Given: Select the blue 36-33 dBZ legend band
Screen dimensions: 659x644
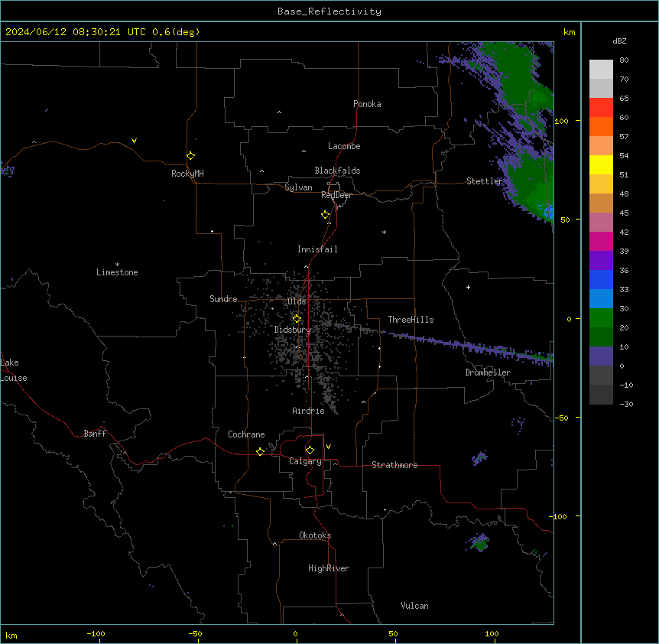Looking at the screenshot, I should (x=601, y=279).
